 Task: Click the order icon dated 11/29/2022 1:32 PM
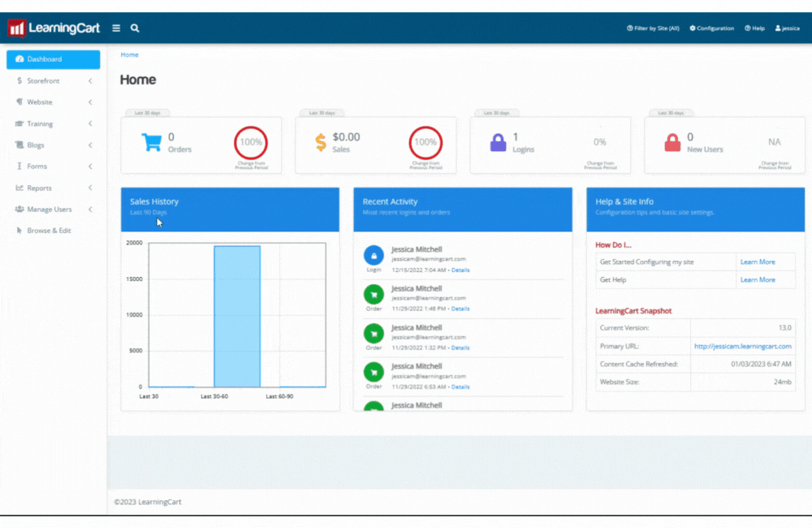pyautogui.click(x=374, y=334)
